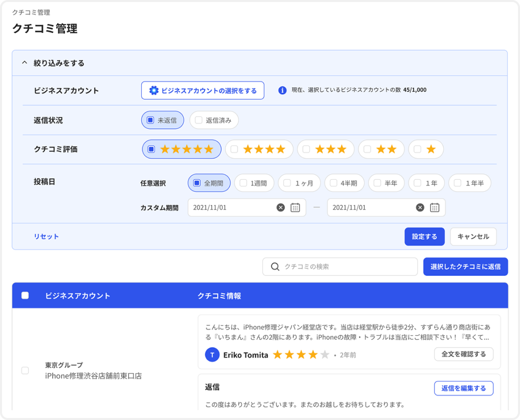Deselect the 未返信 filter
Viewport: 520px width, 420px height.
150,120
